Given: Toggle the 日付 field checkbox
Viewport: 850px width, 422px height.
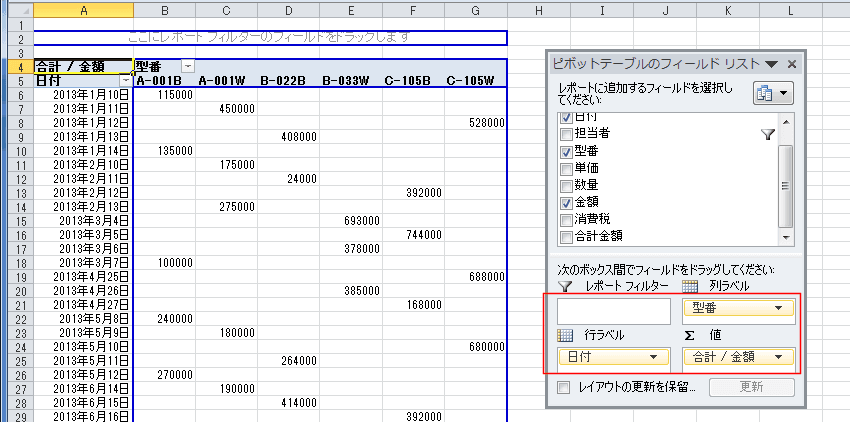Looking at the screenshot, I should [x=566, y=117].
